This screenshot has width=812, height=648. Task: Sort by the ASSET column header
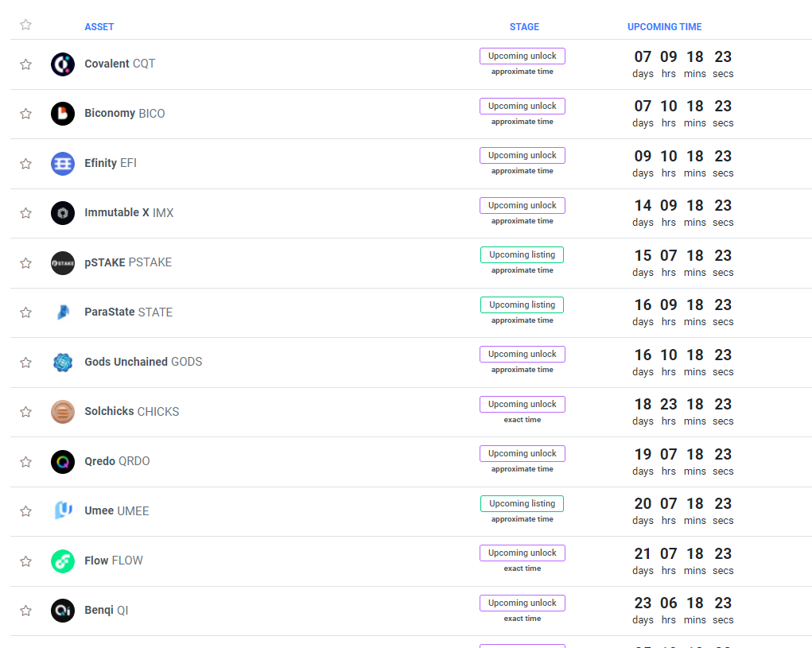pyautogui.click(x=99, y=27)
